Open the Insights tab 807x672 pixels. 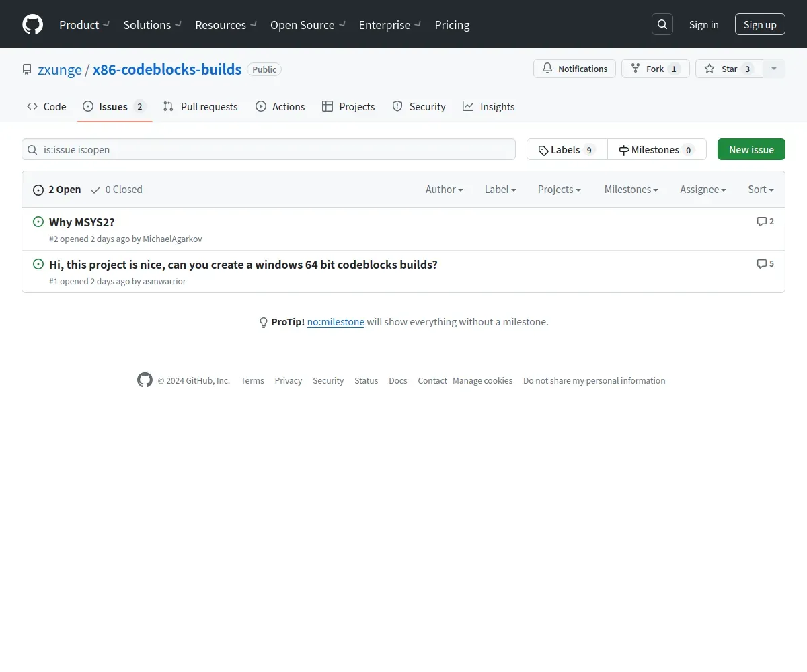(489, 106)
